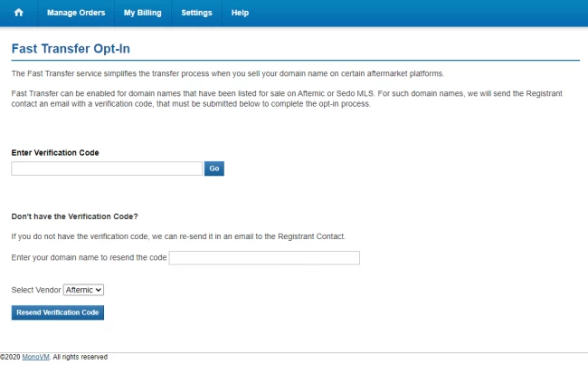Open the Manage Orders menu
Image resolution: width=588 pixels, height=365 pixels.
click(76, 13)
